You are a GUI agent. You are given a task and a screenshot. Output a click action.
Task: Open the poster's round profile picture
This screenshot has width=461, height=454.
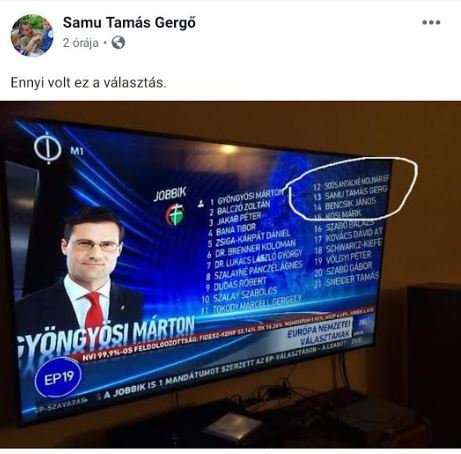[32, 35]
